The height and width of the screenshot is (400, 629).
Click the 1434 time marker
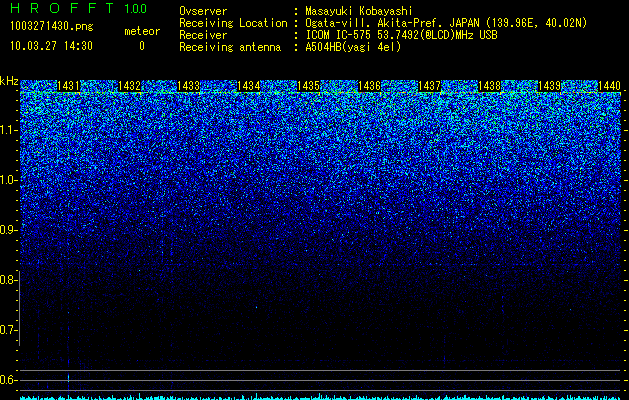[249, 86]
